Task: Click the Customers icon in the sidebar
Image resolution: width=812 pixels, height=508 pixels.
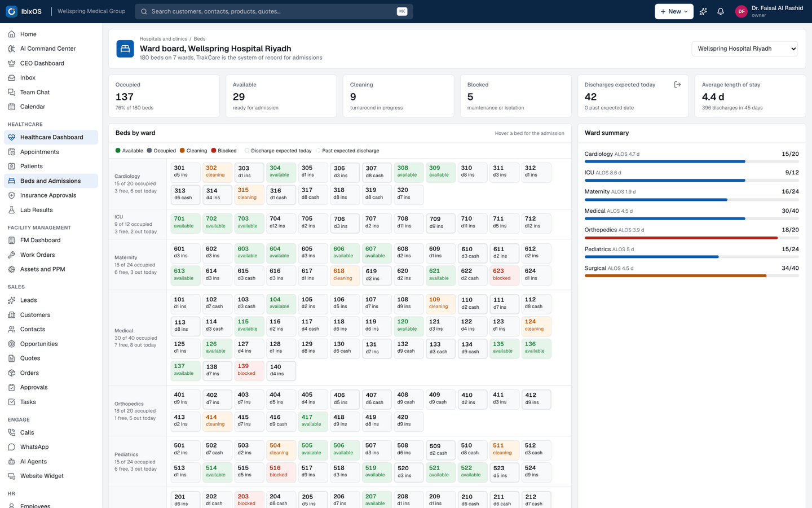Action: (x=11, y=315)
